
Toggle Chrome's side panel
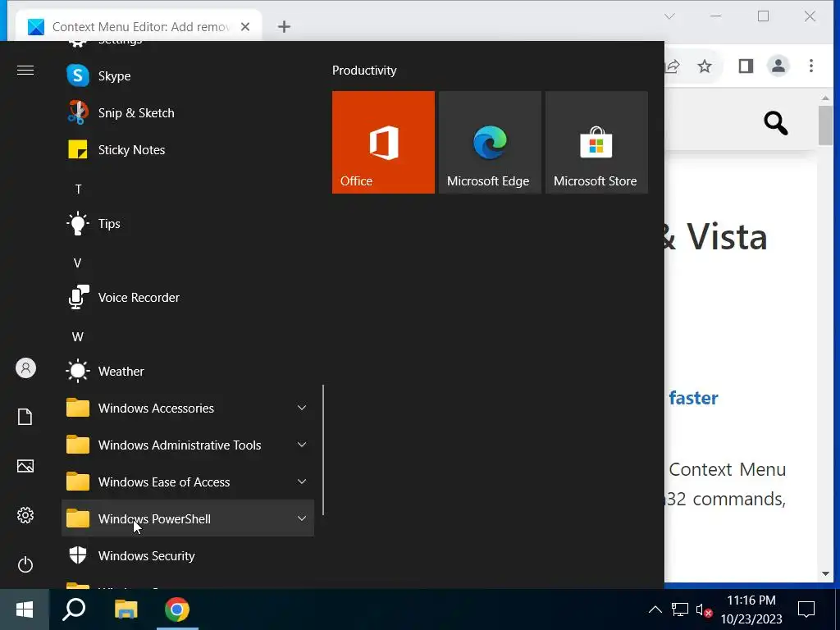[746, 66]
